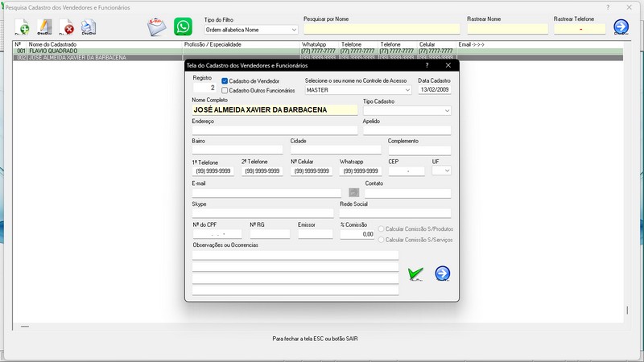Click the 2º Telefone field
This screenshot has height=362, width=644.
(x=262, y=171)
